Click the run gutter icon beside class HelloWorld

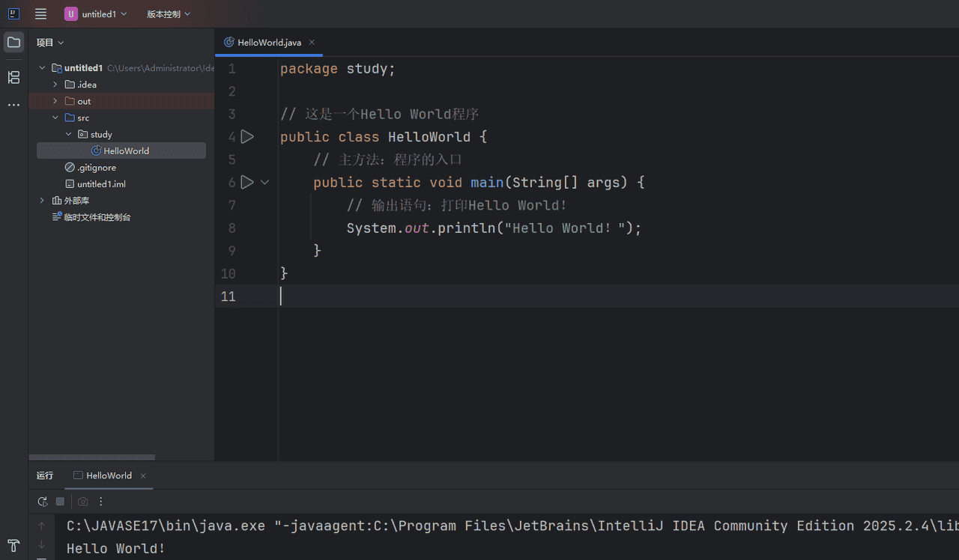click(x=247, y=137)
